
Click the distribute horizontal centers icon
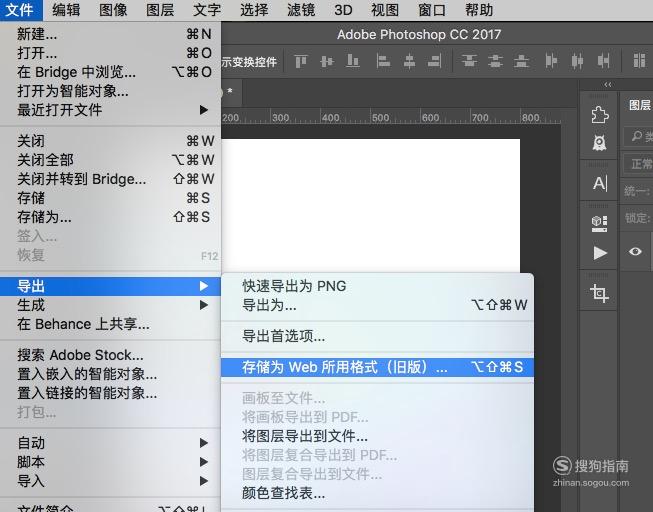pyautogui.click(x=577, y=61)
